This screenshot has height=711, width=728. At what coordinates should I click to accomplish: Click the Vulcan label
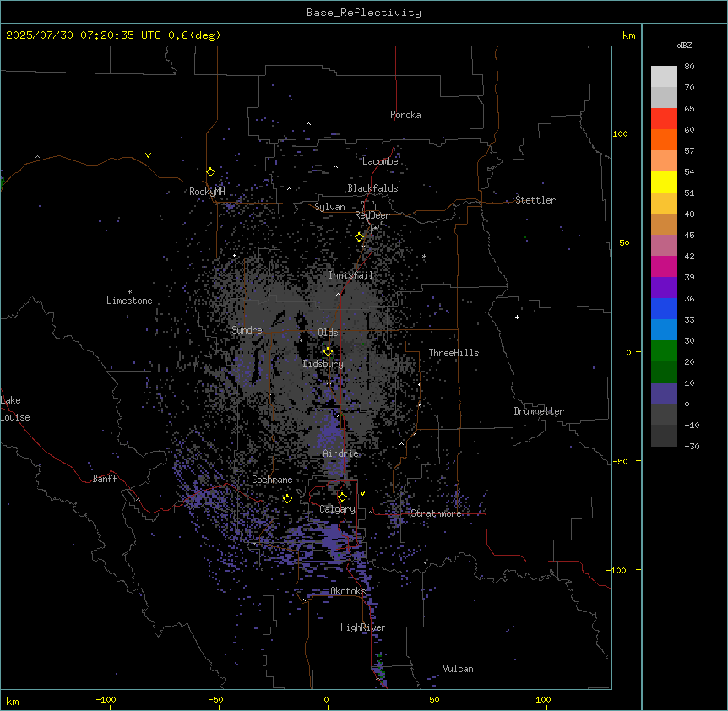[x=458, y=669]
